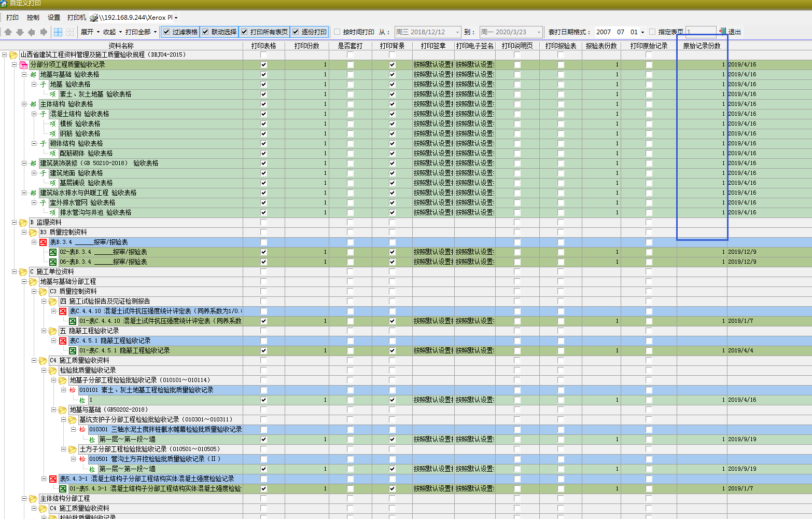This screenshot has width=812, height=519.
Task: Select the blue grid view icon
Action: point(58,32)
